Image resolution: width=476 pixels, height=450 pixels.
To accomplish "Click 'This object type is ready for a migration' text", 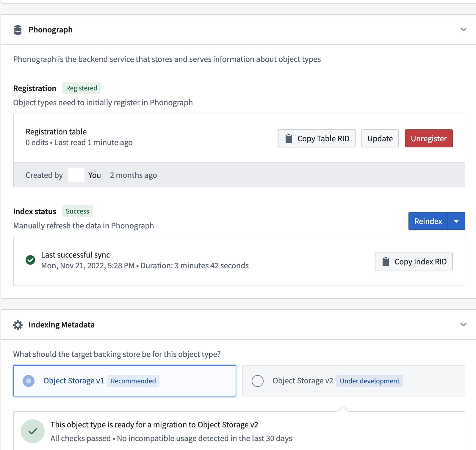I will (154, 425).
